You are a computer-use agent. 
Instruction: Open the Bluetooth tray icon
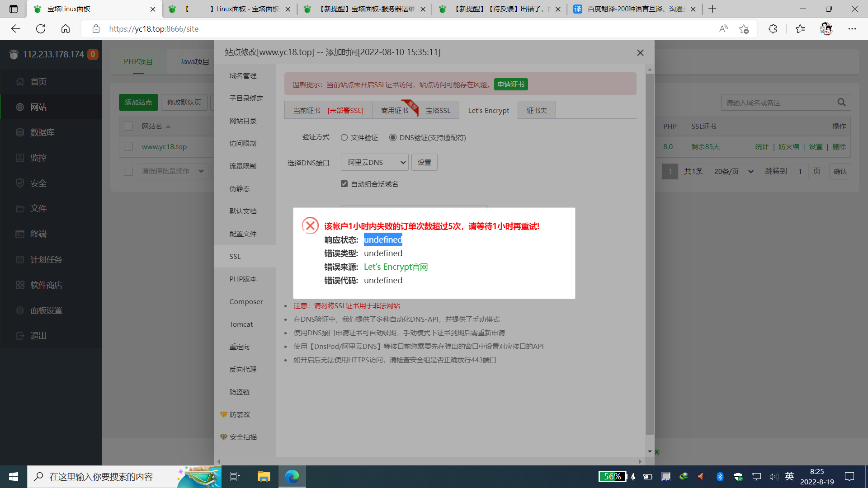(x=720, y=477)
